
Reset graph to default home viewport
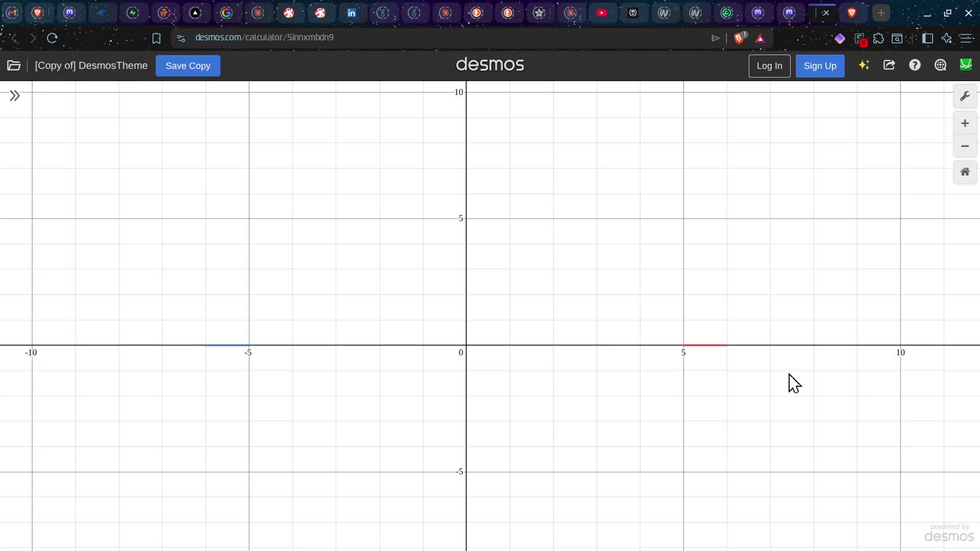coord(965,172)
